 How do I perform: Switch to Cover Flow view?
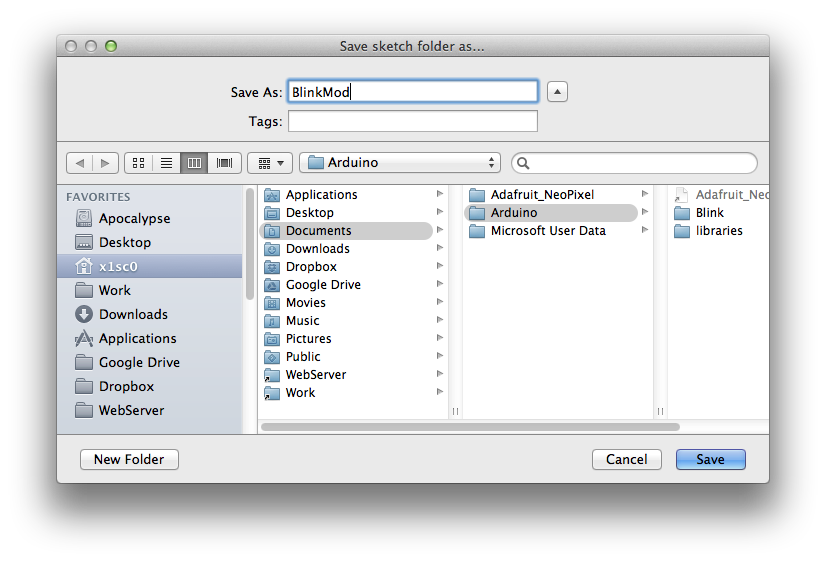pyautogui.click(x=224, y=162)
